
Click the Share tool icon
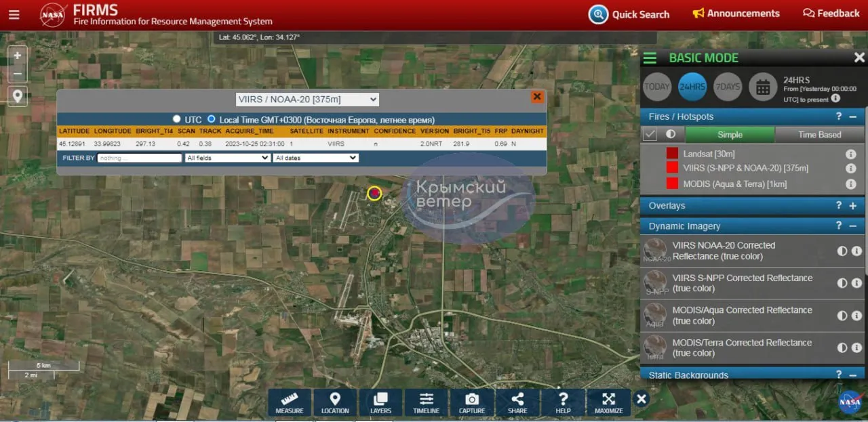click(517, 402)
